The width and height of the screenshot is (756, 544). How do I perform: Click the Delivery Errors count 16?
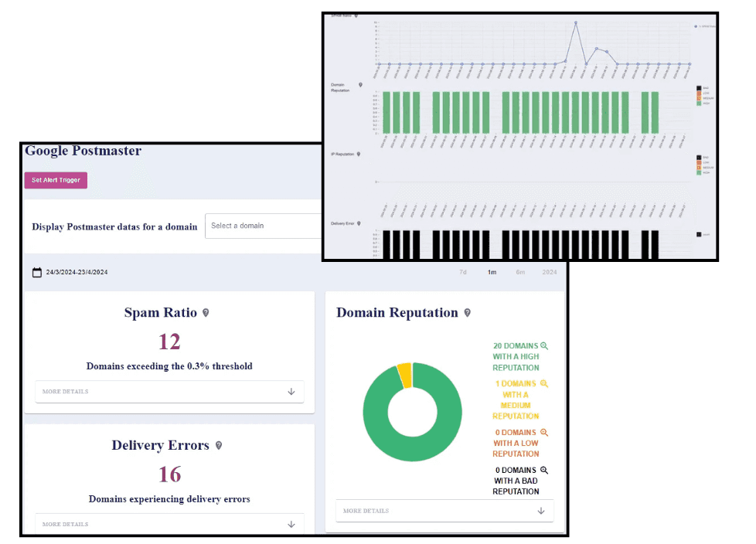click(x=170, y=474)
